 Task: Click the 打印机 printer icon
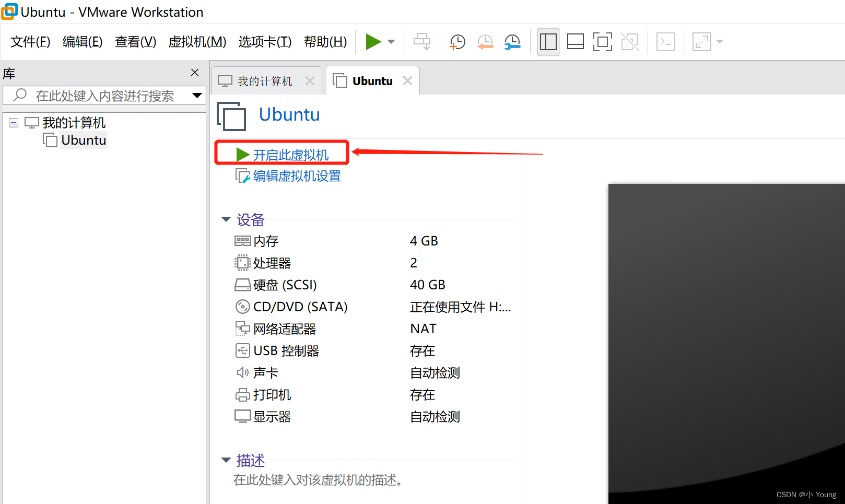point(243,395)
